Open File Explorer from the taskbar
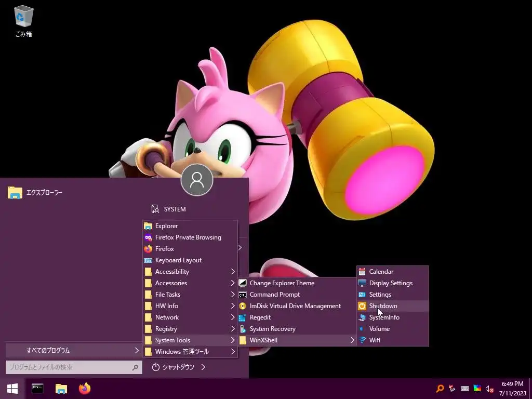532x399 pixels. (61, 389)
